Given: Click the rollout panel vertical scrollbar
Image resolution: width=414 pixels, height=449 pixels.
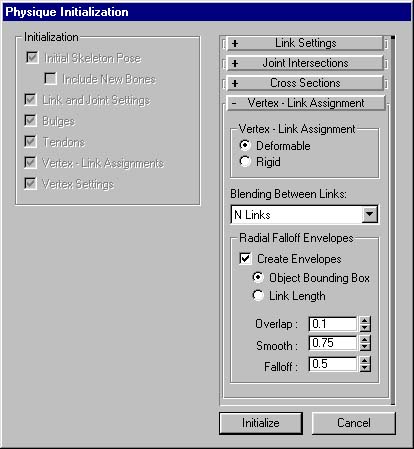Looking at the screenshot, I should coord(393,220).
